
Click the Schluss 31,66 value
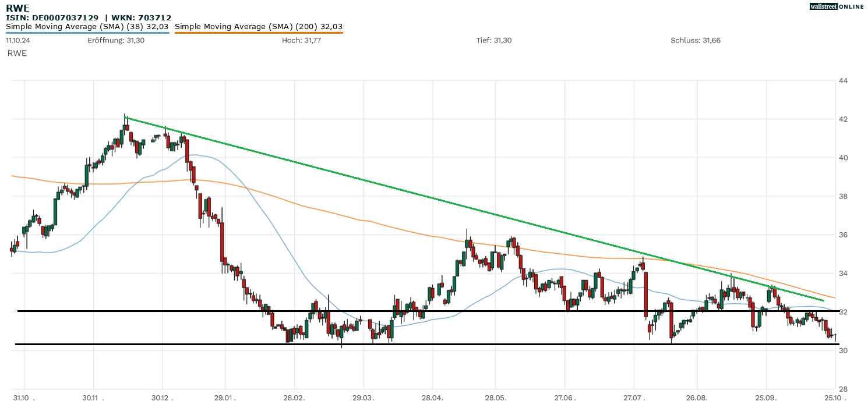pos(696,40)
